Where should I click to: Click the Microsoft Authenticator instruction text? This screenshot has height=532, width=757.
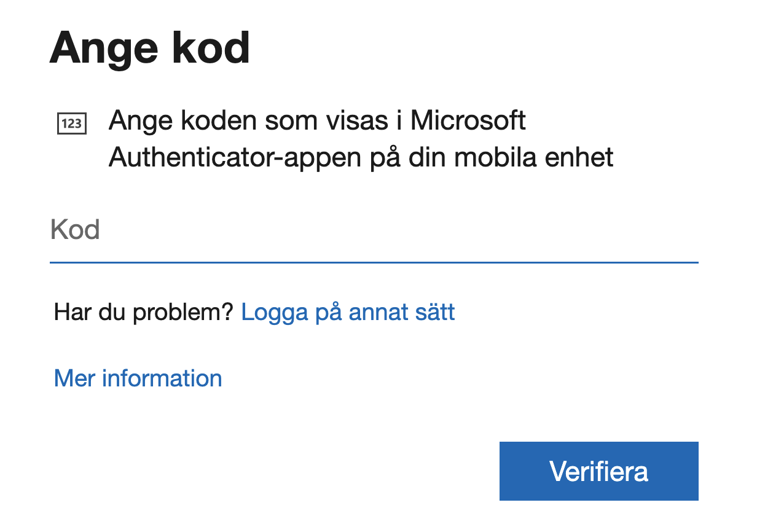click(361, 139)
